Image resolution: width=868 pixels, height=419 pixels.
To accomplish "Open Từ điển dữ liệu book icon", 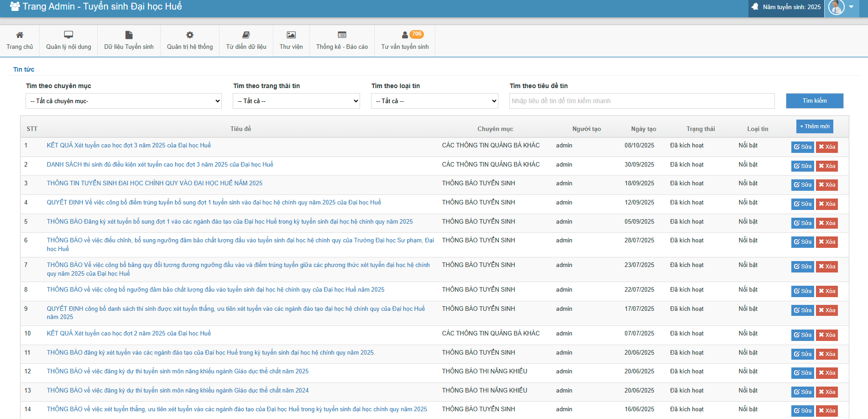I will (x=246, y=35).
